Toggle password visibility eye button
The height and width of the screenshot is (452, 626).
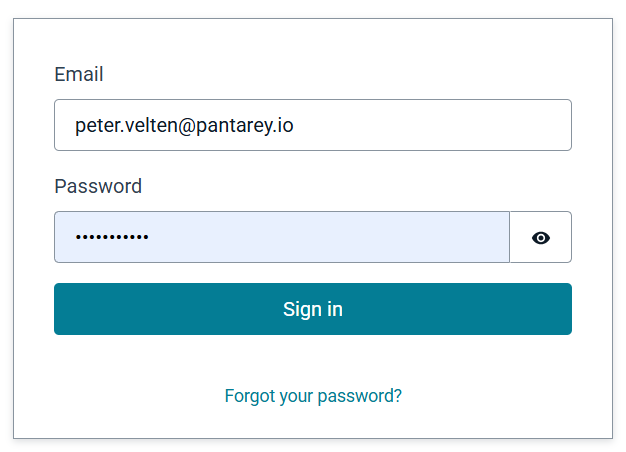[541, 238]
